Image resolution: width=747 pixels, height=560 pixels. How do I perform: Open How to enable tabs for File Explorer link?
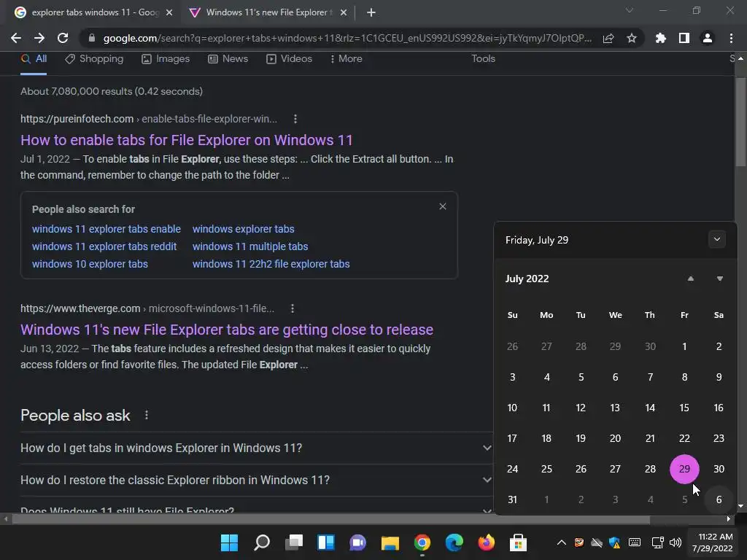[x=186, y=140]
